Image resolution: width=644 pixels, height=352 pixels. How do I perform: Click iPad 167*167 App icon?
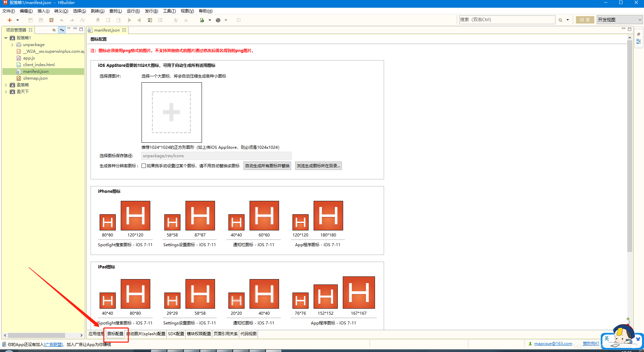[x=359, y=293]
